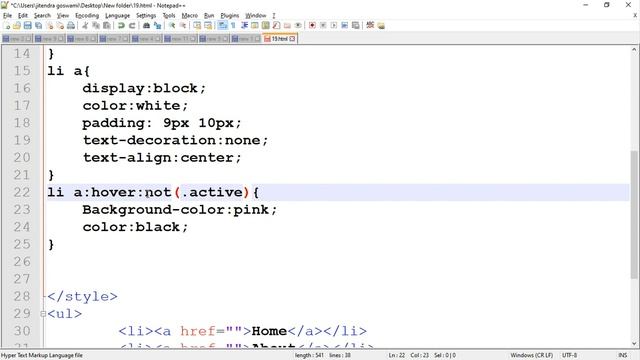The width and height of the screenshot is (640, 360).
Task: Undo the last edit with the green arrow
Action: pos(121,26)
